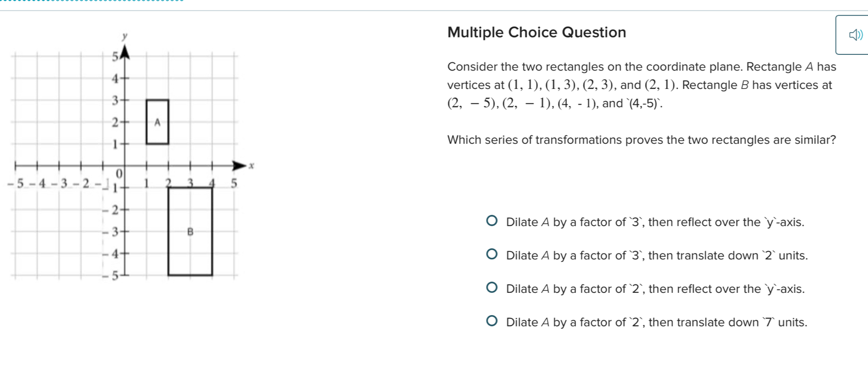Click the origin label 0 on the graph
868x387 pixels.
[119, 174]
